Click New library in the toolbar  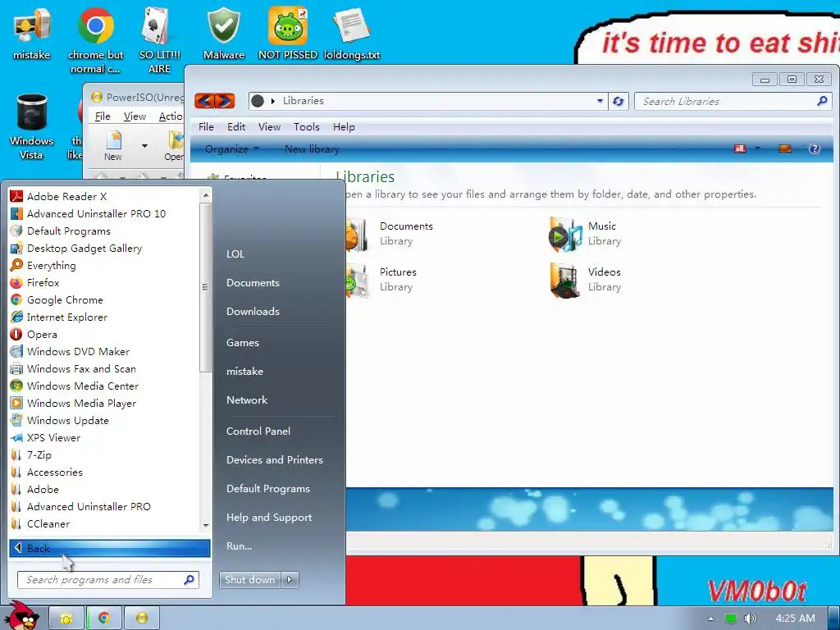click(x=312, y=149)
